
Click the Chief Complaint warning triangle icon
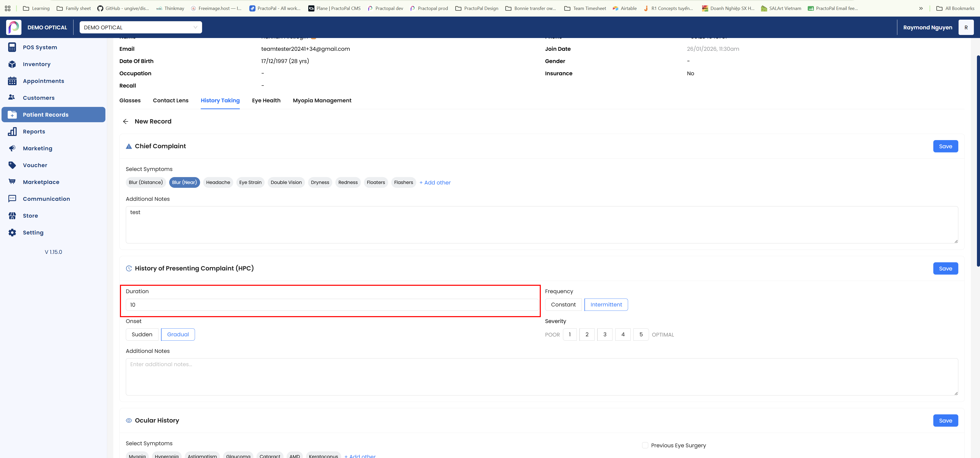pyautogui.click(x=129, y=146)
